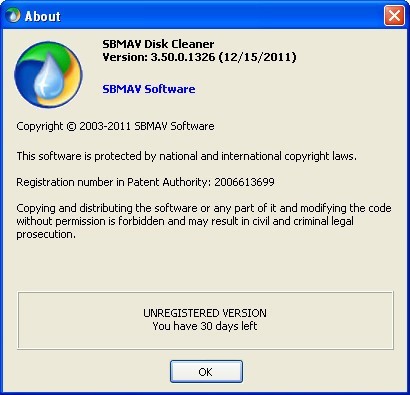Screen dimensions: 410x395
Task: Click the small title bar app icon
Action: coord(13,15)
